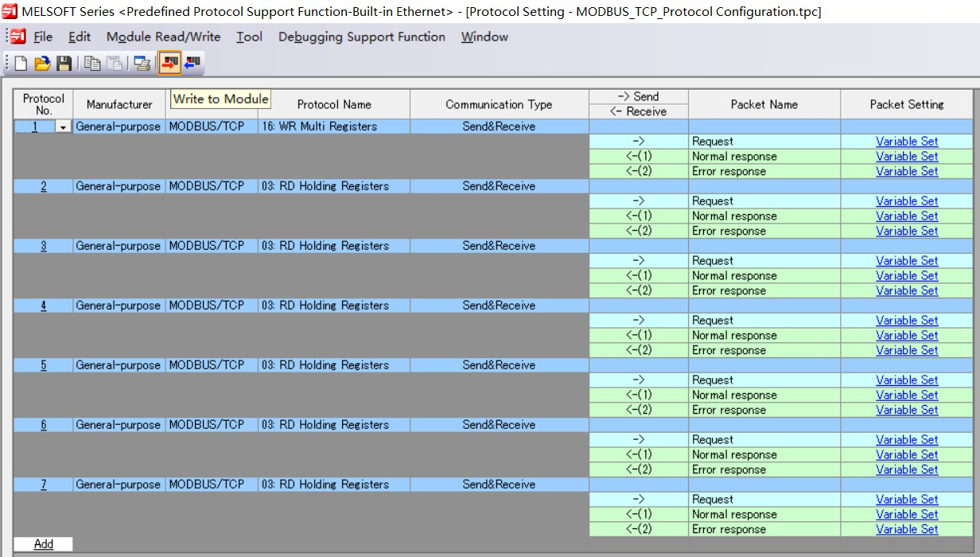Open the Window menu
Image resolution: width=980 pixels, height=557 pixels.
coord(484,37)
